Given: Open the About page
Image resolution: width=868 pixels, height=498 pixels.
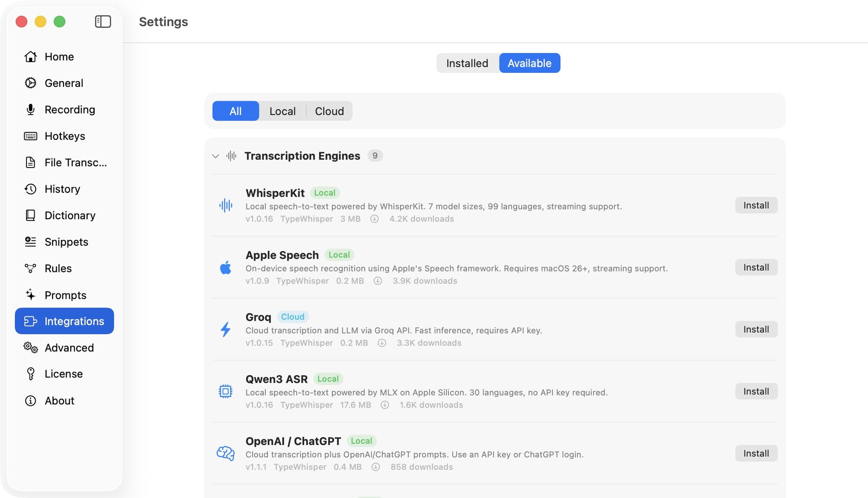Looking at the screenshot, I should click(x=64, y=401).
